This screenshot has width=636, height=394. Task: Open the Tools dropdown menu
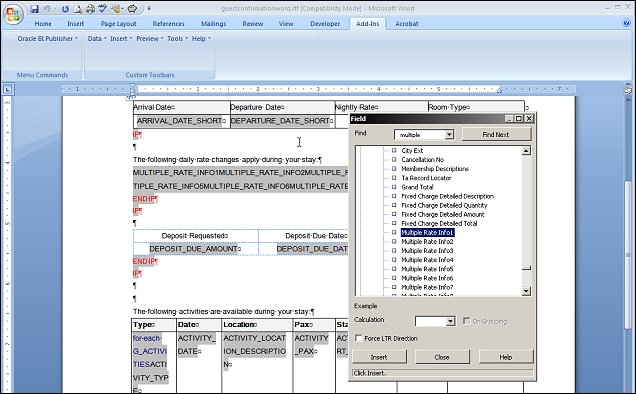(177, 39)
